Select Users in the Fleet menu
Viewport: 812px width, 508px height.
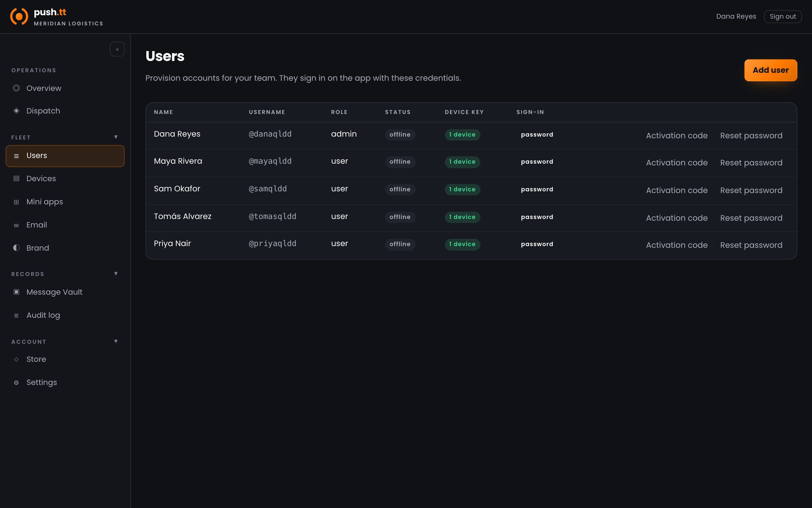pos(65,156)
